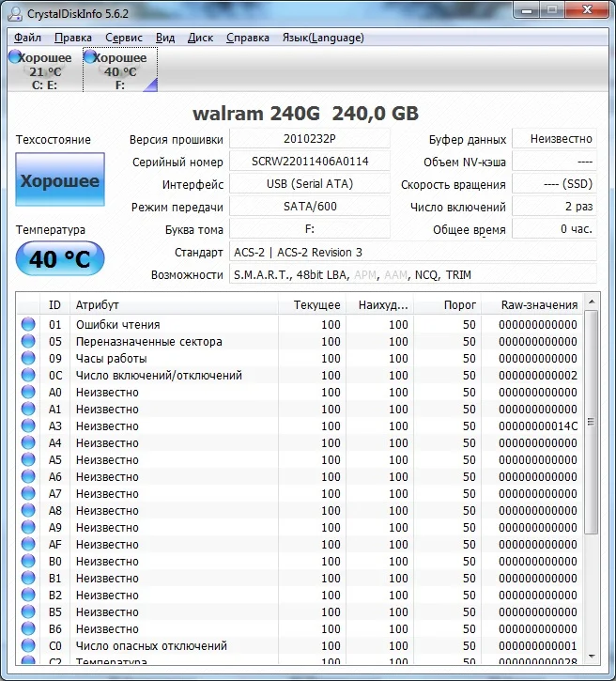Open the Правка menu

point(73,38)
